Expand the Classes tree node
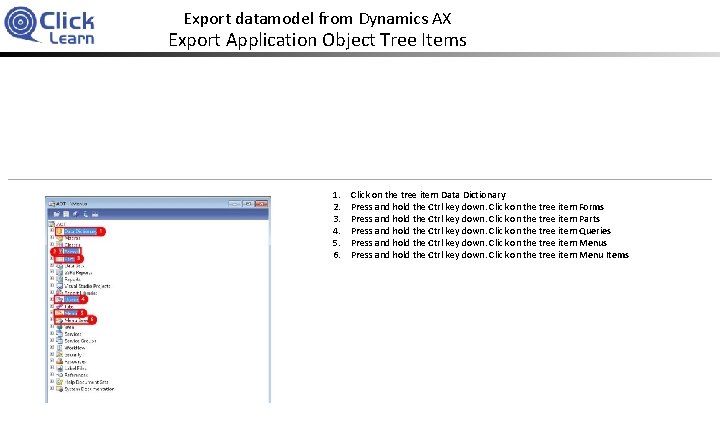 click(x=52, y=244)
